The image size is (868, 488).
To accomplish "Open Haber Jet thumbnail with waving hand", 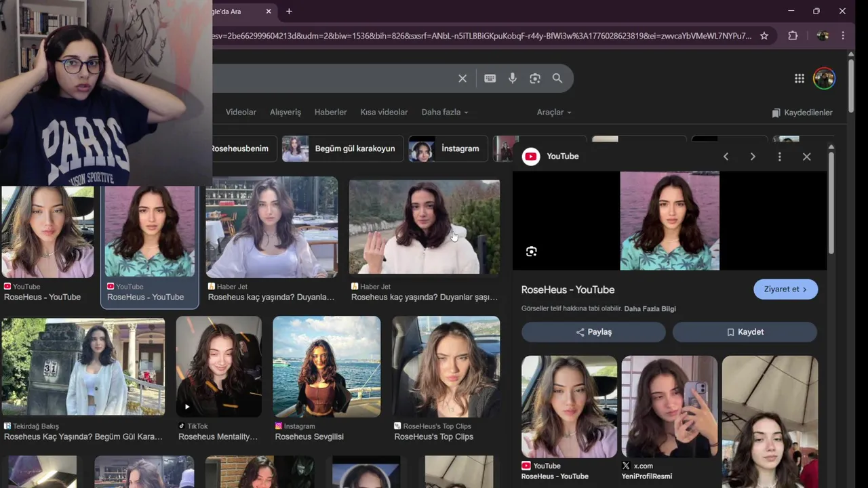I will click(425, 227).
